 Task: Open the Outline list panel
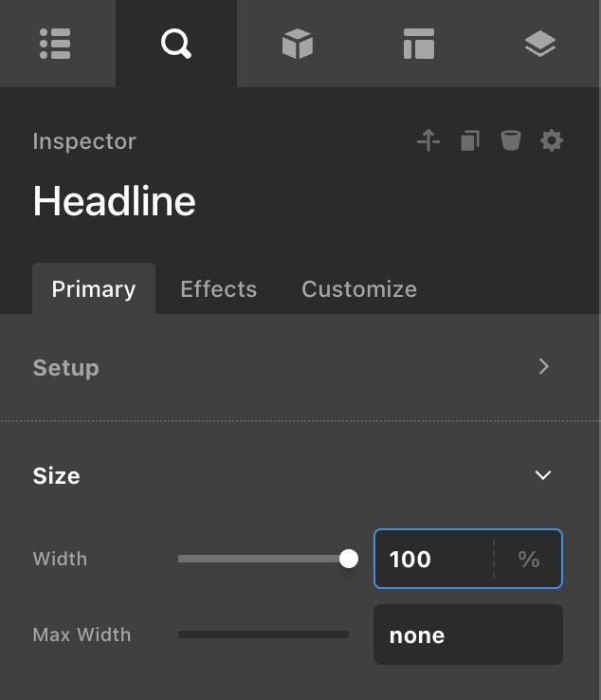(x=56, y=44)
